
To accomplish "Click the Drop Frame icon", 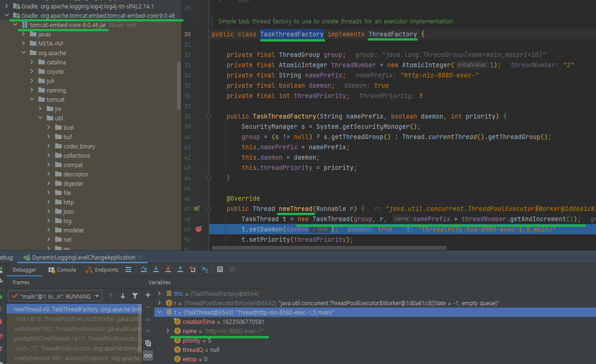I will pyautogui.click(x=192, y=270).
